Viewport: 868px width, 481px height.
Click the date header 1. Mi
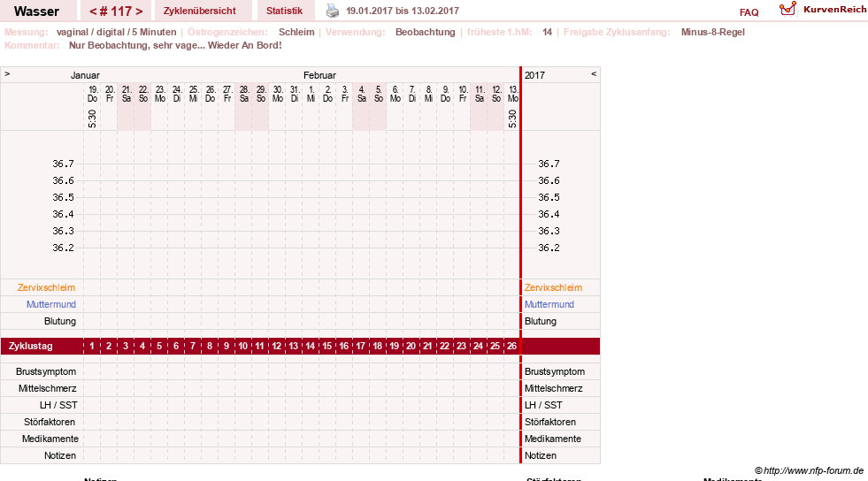pos(311,94)
